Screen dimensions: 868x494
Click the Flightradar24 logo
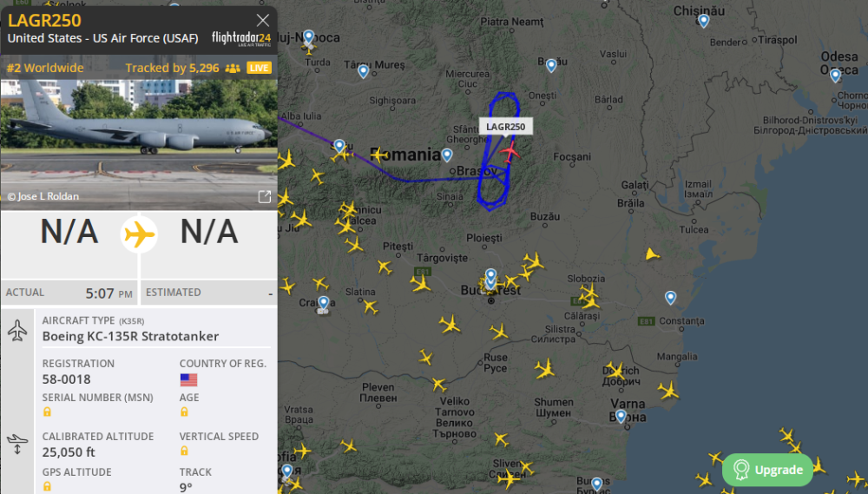(x=241, y=39)
